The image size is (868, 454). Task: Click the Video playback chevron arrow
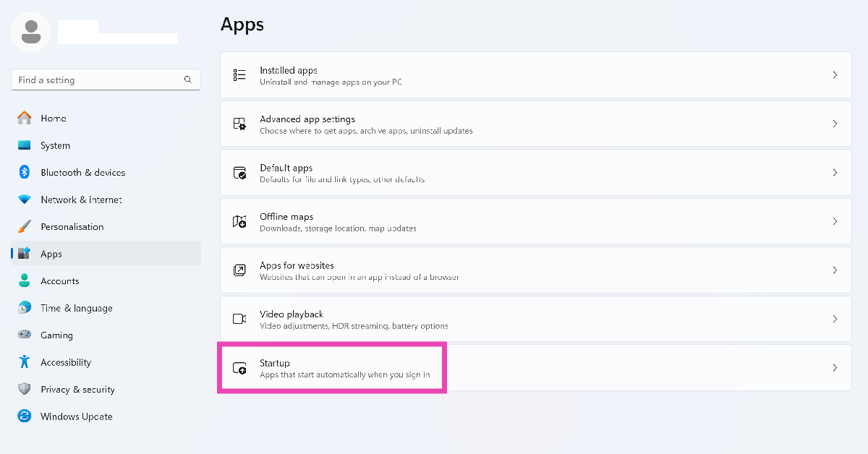point(835,319)
